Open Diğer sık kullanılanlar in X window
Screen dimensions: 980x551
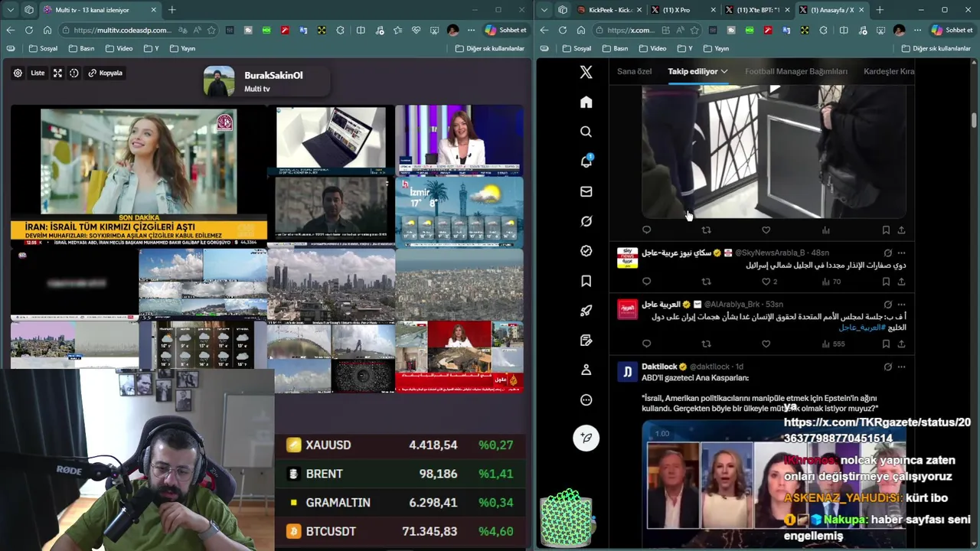pyautogui.click(x=936, y=48)
